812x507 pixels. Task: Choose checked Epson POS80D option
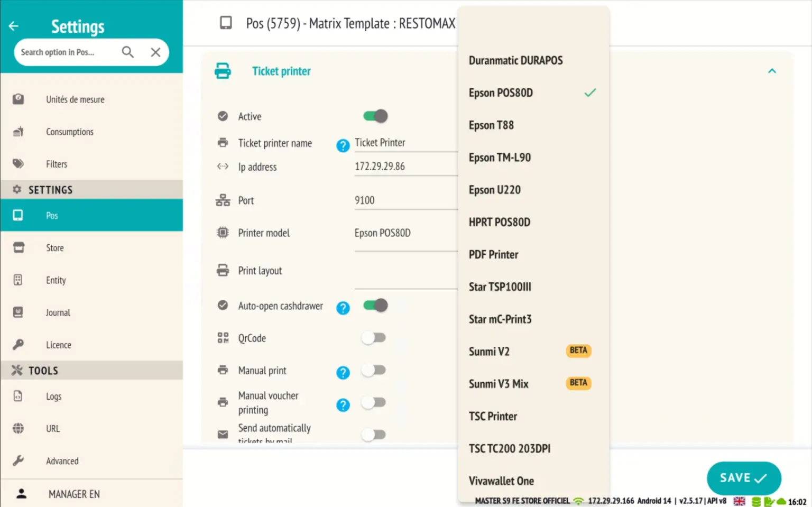click(534, 93)
